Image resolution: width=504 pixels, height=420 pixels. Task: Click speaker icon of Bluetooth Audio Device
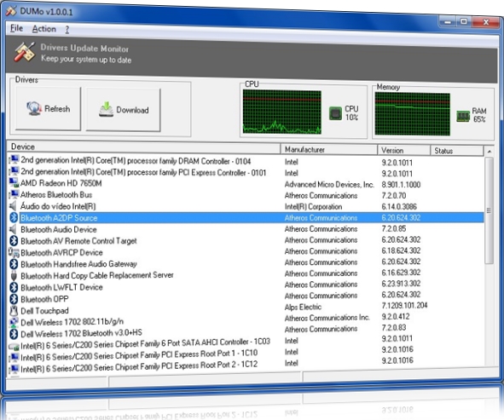coord(13,229)
